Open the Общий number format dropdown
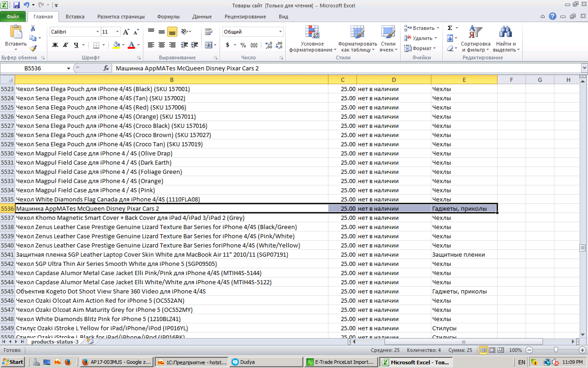Screen dimensions: 588x368 point(280,32)
